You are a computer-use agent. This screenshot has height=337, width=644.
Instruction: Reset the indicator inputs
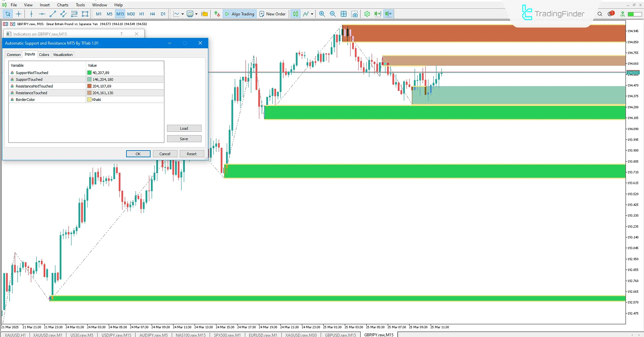(192, 154)
